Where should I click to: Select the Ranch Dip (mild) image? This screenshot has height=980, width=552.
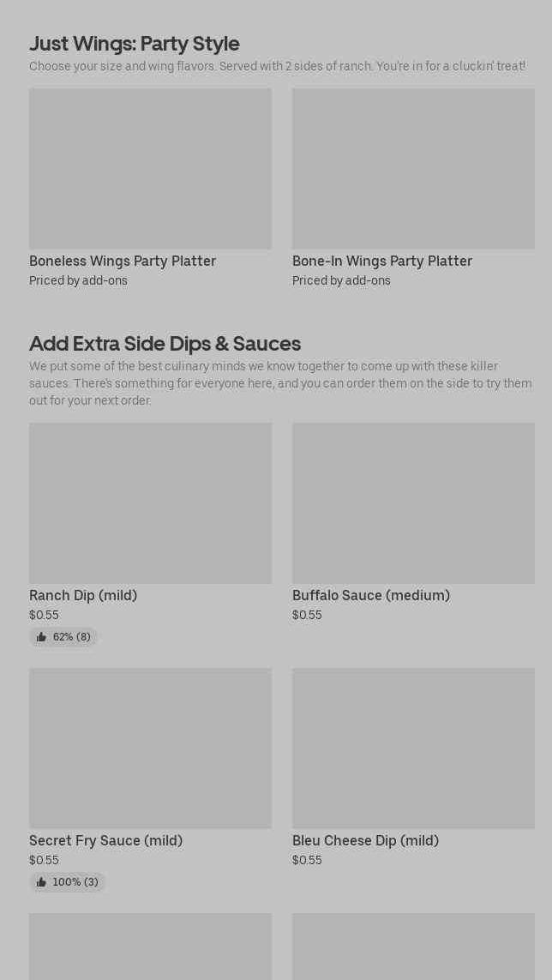pos(150,503)
